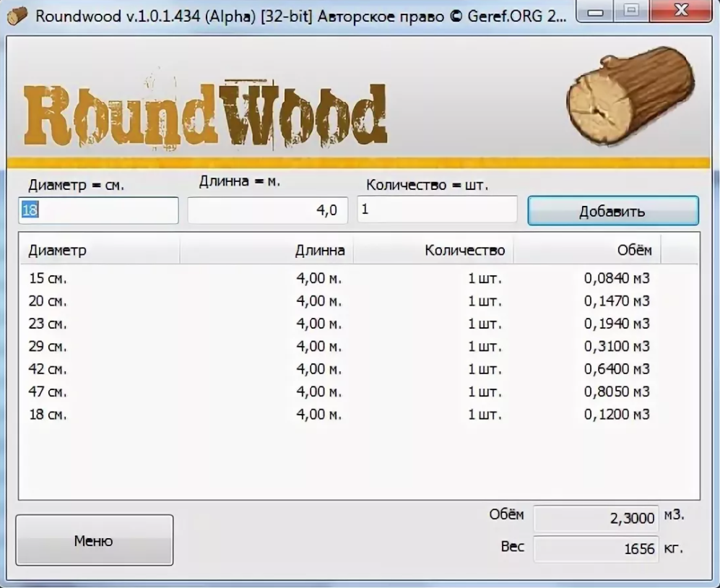
Task: Click the Длинна input field
Action: point(267,210)
